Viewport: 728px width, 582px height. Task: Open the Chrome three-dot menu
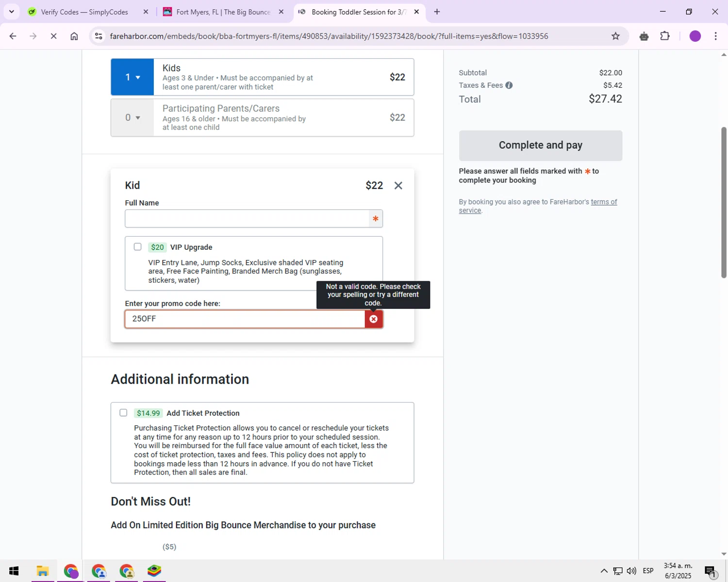click(x=716, y=36)
